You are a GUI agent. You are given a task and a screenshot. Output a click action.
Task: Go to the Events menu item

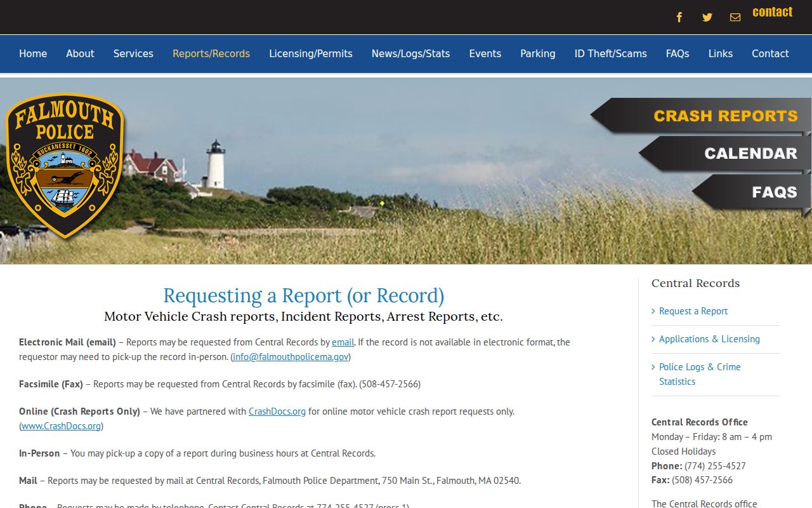coord(485,54)
